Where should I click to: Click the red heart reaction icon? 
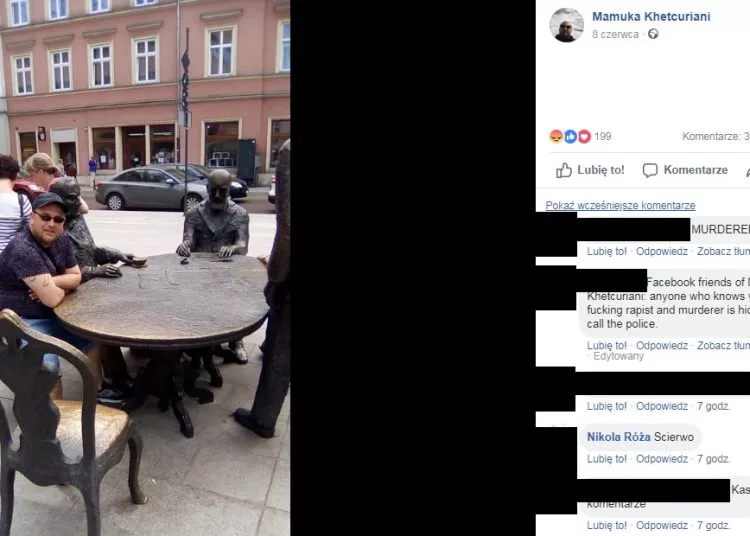pyautogui.click(x=584, y=137)
